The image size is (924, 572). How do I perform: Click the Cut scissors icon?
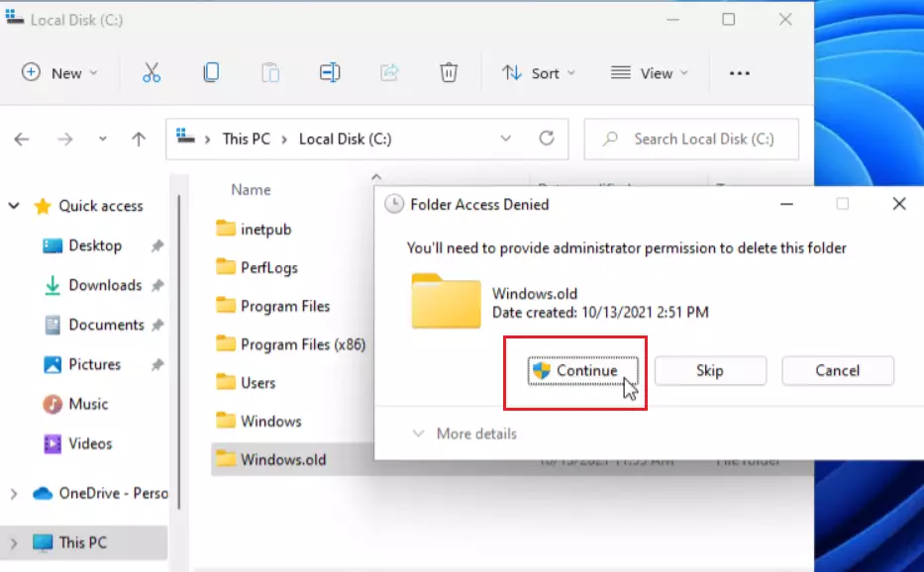click(152, 72)
